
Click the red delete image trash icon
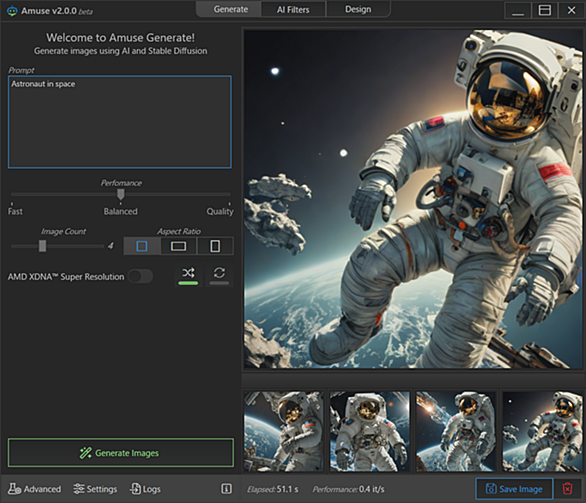click(x=568, y=488)
